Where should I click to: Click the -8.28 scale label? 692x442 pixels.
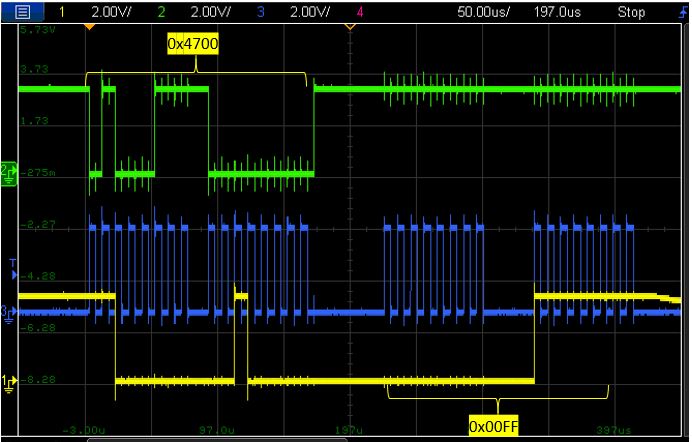[x=38, y=379]
